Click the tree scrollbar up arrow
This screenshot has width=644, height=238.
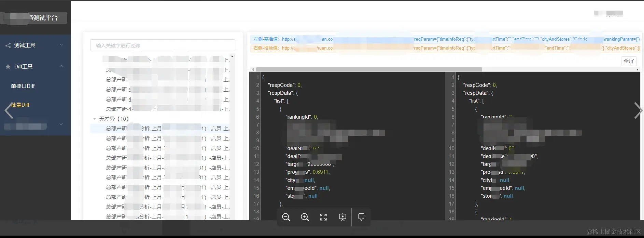pyautogui.click(x=232, y=56)
